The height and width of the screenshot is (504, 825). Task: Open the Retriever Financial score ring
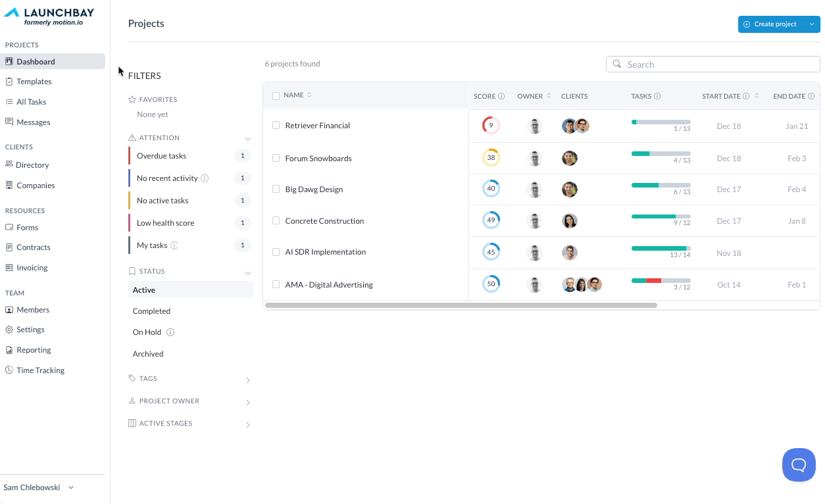pos(491,125)
